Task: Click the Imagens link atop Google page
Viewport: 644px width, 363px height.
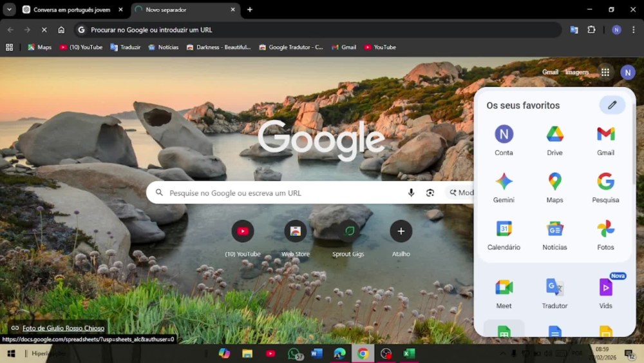Action: (576, 72)
